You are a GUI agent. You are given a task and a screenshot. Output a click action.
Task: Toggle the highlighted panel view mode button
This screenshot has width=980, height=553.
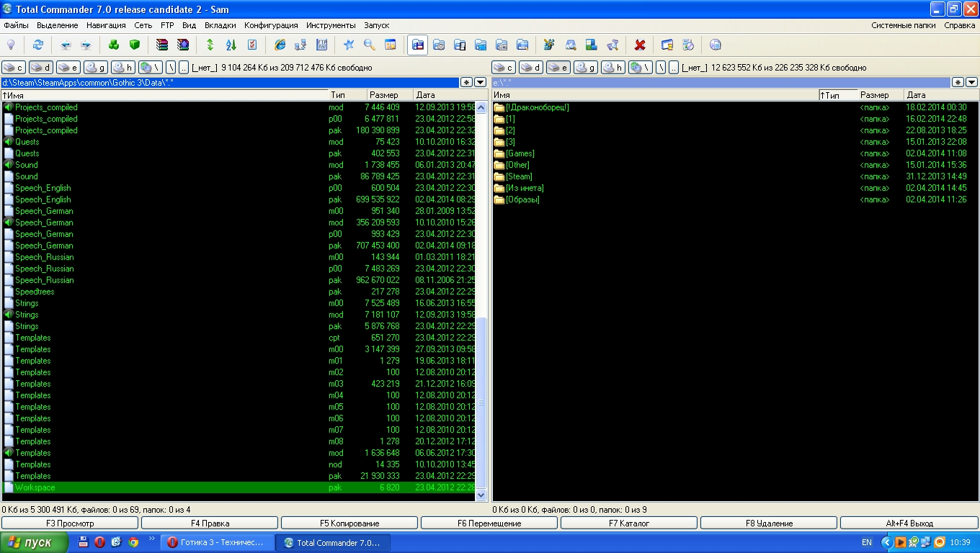418,45
